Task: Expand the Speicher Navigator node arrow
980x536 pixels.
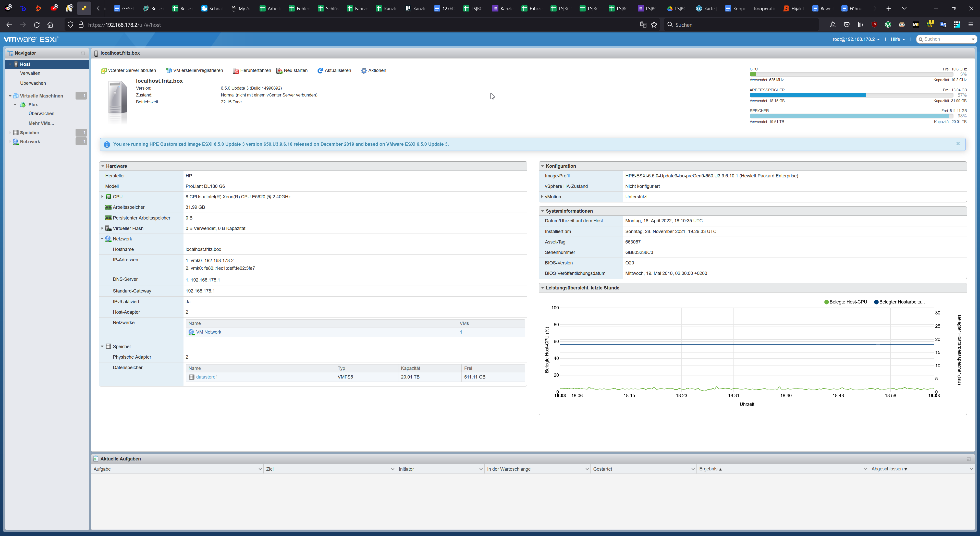Action: [x=10, y=132]
